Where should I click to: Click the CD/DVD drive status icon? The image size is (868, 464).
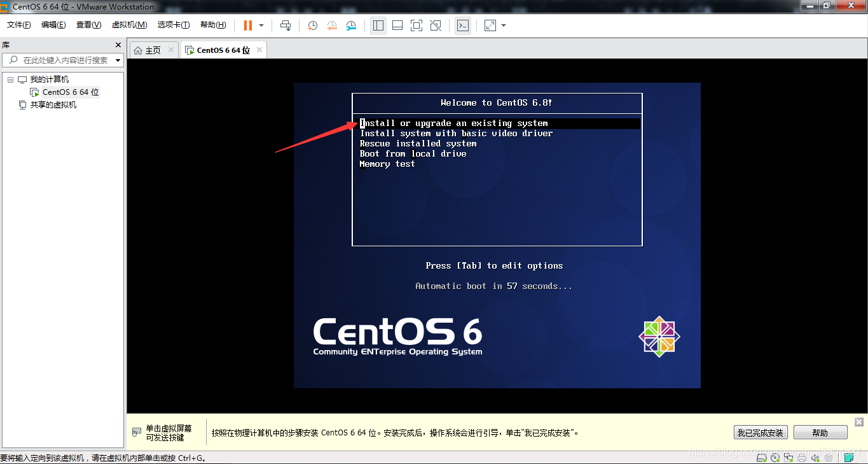click(x=775, y=458)
